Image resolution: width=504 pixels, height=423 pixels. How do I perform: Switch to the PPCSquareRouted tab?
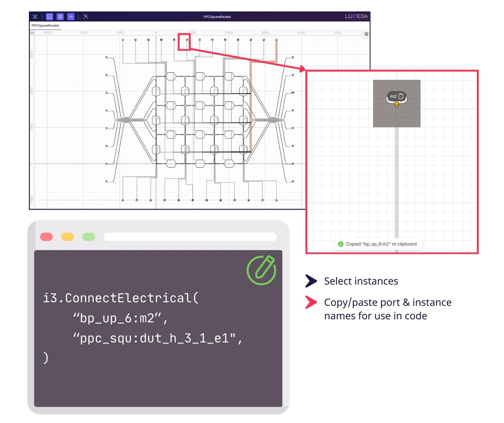click(x=45, y=25)
